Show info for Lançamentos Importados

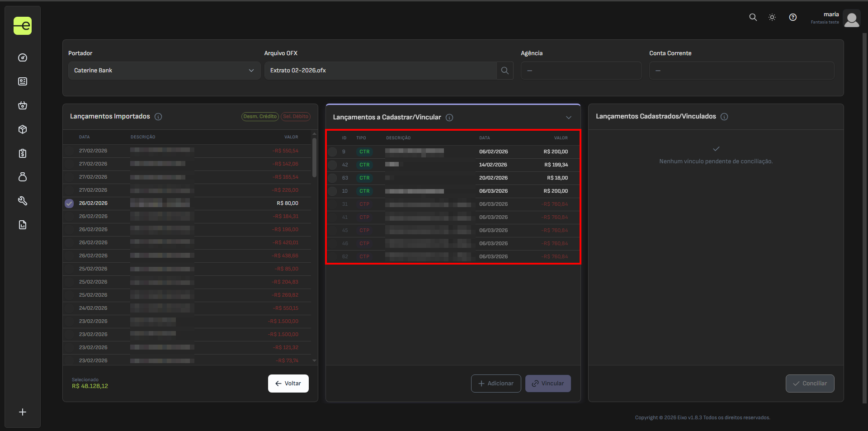click(x=158, y=117)
